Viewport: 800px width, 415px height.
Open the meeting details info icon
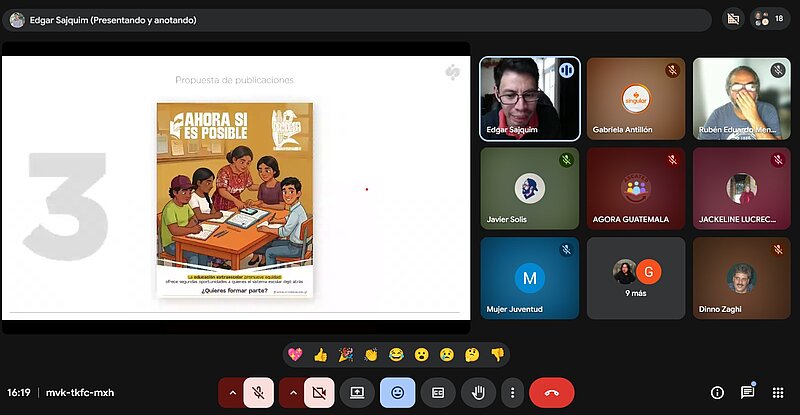tap(717, 393)
